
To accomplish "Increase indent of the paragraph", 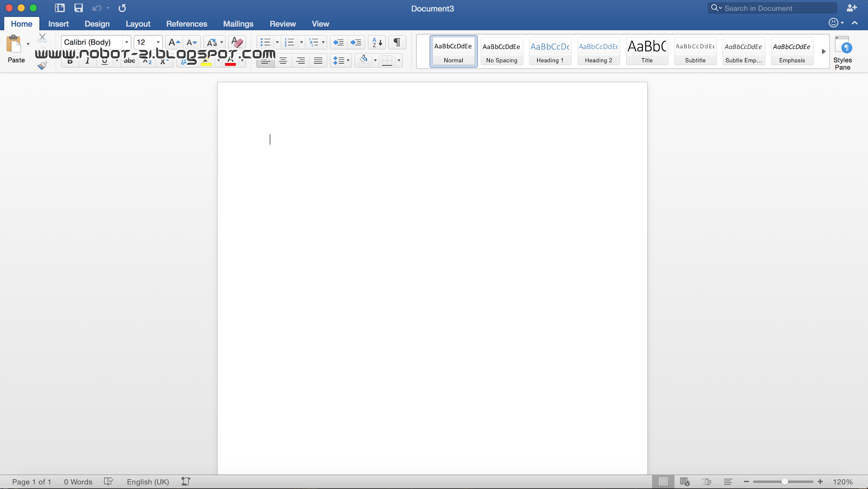I will point(356,42).
